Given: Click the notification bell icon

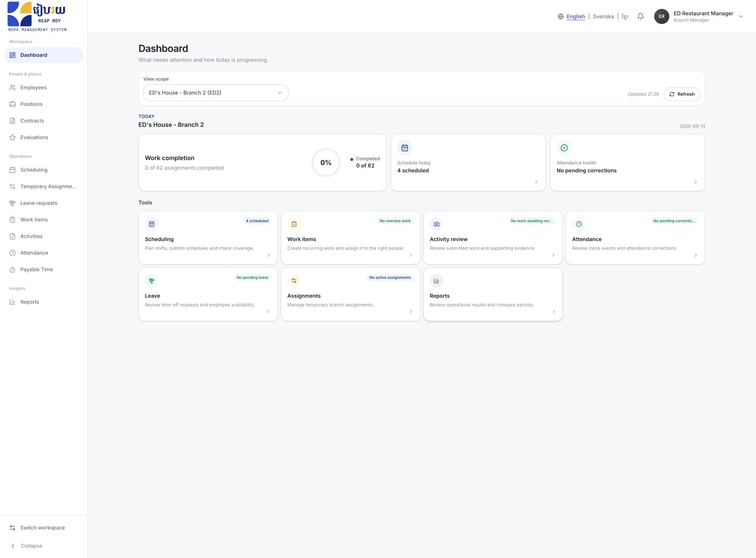Looking at the screenshot, I should pyautogui.click(x=640, y=16).
